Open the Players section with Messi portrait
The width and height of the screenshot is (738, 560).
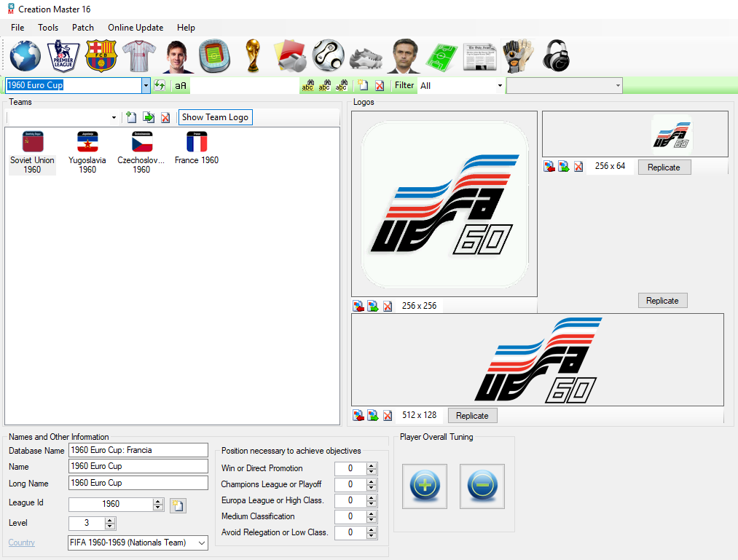177,56
